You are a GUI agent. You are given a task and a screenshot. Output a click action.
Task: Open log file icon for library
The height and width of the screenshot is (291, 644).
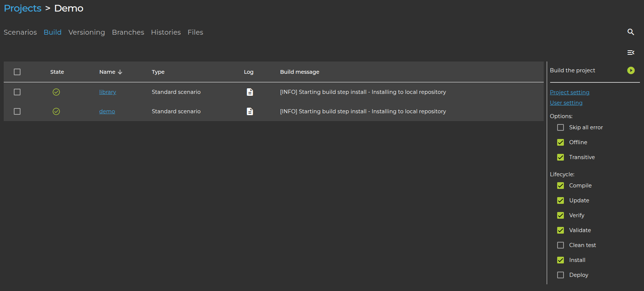[x=250, y=92]
